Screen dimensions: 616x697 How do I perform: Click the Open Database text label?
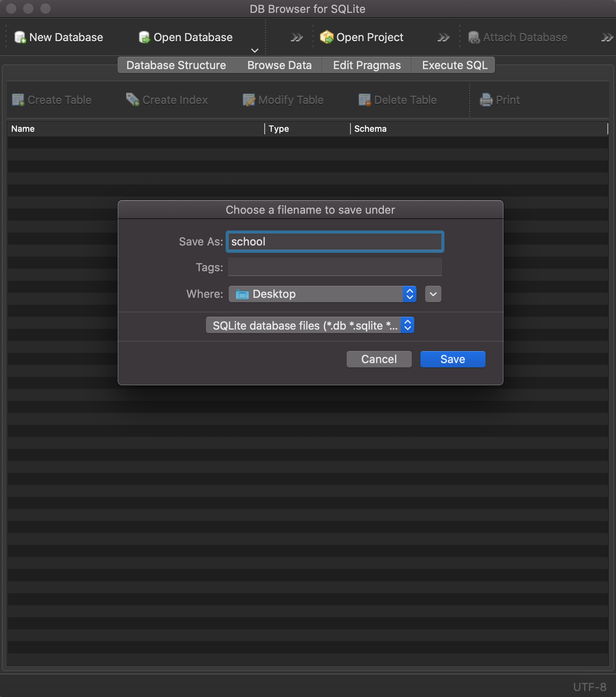tap(193, 38)
